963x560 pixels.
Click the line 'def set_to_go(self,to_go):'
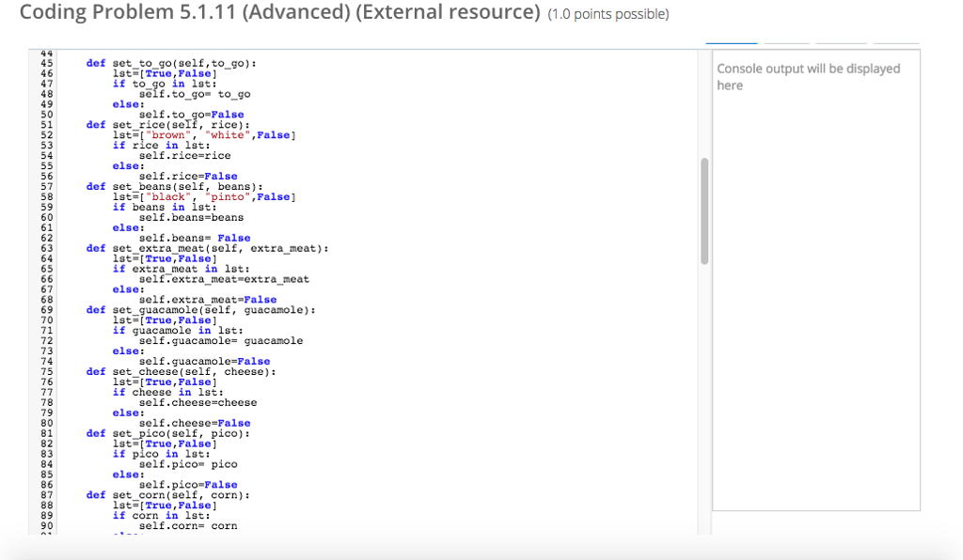[171, 63]
